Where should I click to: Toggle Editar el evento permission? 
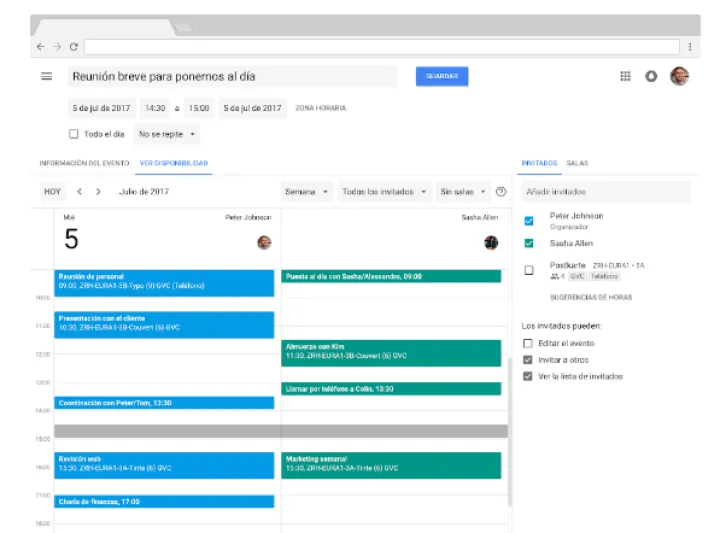click(528, 343)
